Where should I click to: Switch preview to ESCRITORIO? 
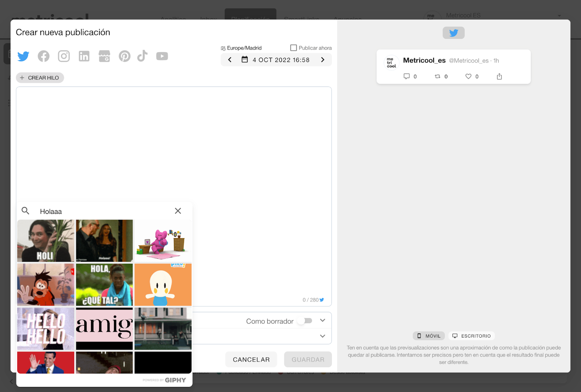point(472,336)
